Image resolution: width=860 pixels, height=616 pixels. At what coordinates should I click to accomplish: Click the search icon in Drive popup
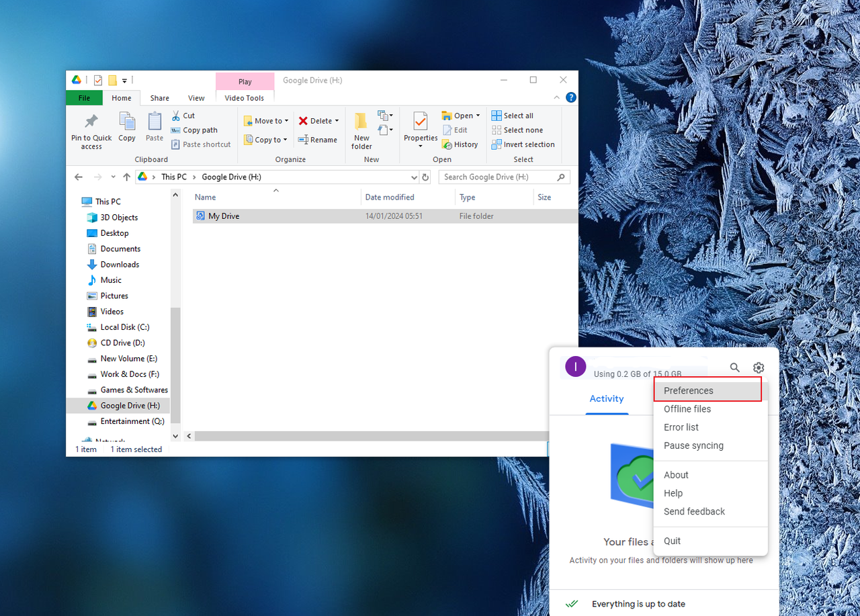pyautogui.click(x=734, y=367)
